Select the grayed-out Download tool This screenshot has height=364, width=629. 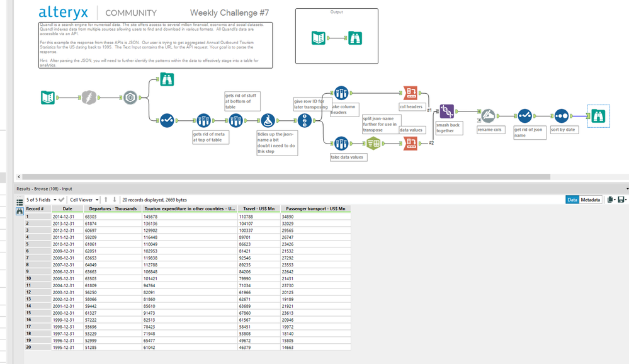click(x=89, y=98)
